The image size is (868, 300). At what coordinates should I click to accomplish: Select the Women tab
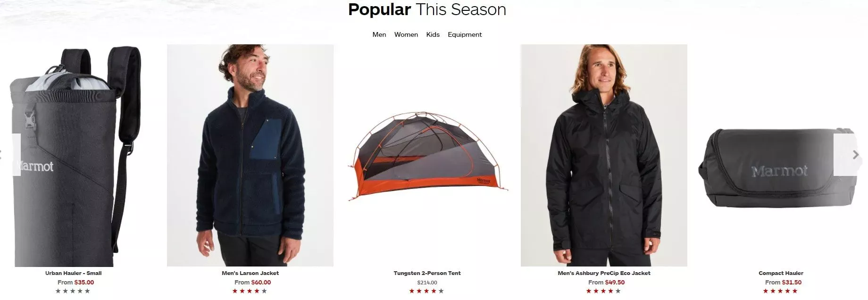click(406, 34)
